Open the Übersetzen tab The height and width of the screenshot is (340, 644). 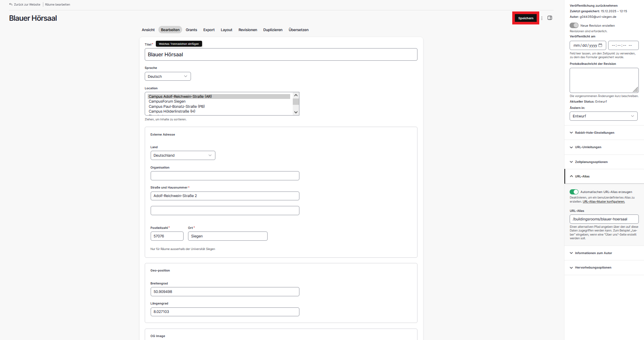click(298, 30)
